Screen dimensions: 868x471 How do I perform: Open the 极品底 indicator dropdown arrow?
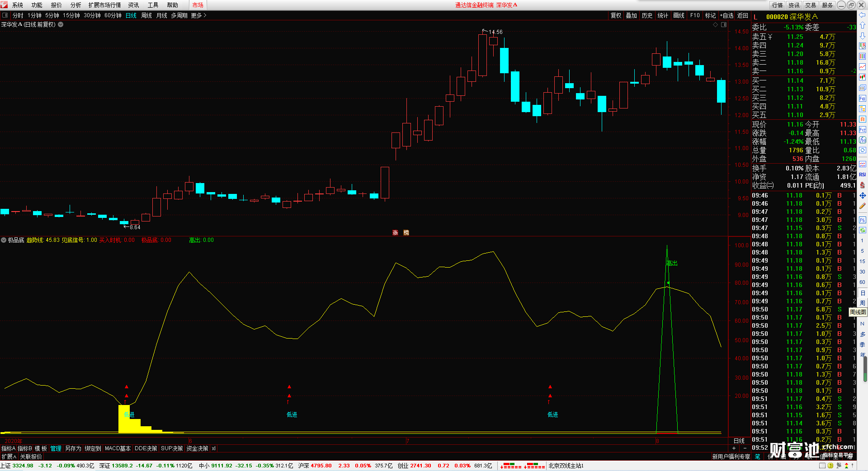click(4, 240)
